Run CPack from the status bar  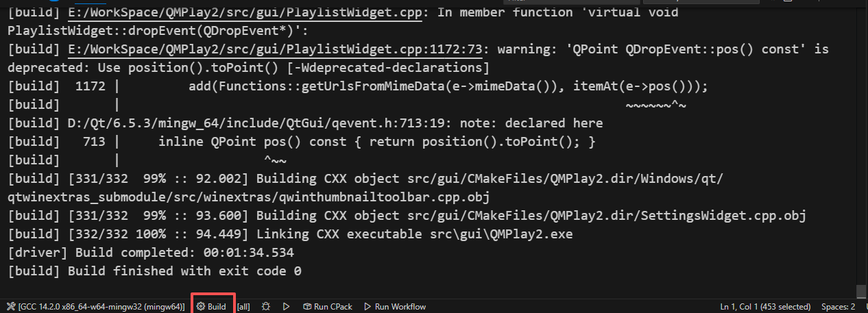click(328, 307)
